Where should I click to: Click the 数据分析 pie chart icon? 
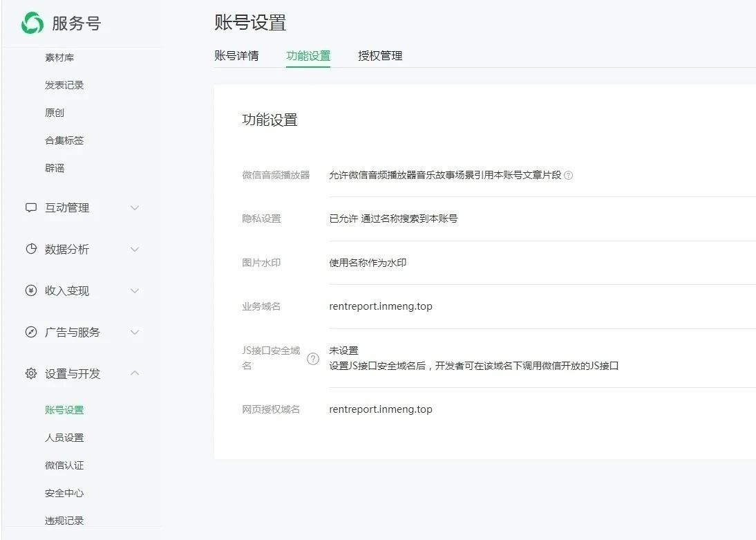pos(31,249)
